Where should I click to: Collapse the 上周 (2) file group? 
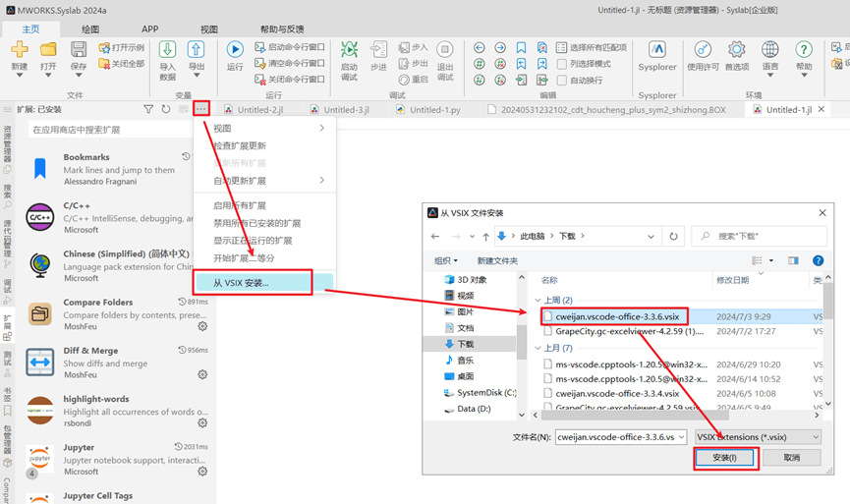pyautogui.click(x=538, y=301)
